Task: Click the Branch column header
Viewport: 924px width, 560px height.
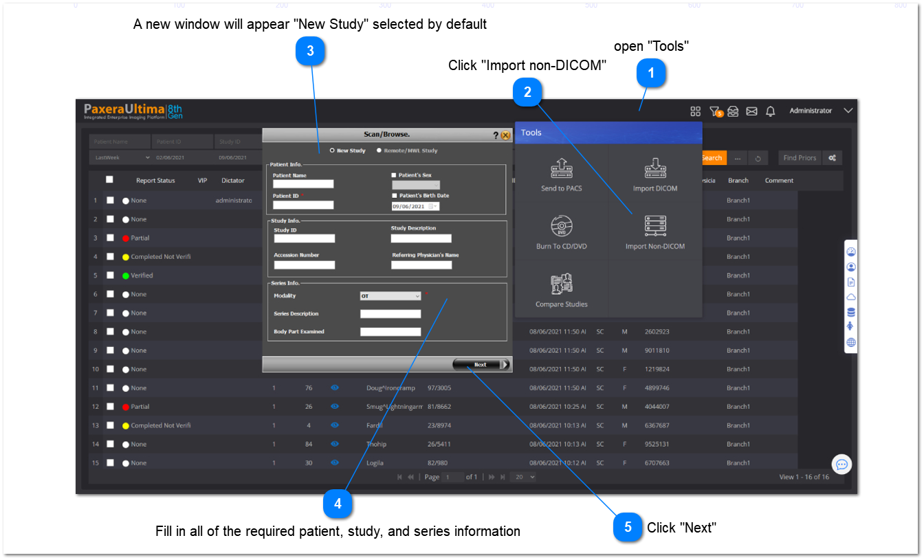Action: pyautogui.click(x=738, y=181)
